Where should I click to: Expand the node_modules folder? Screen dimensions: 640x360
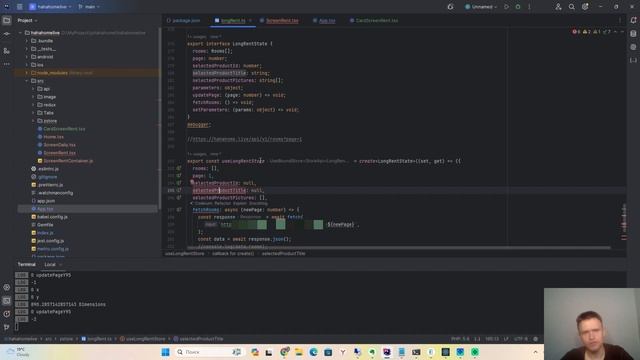27,73
